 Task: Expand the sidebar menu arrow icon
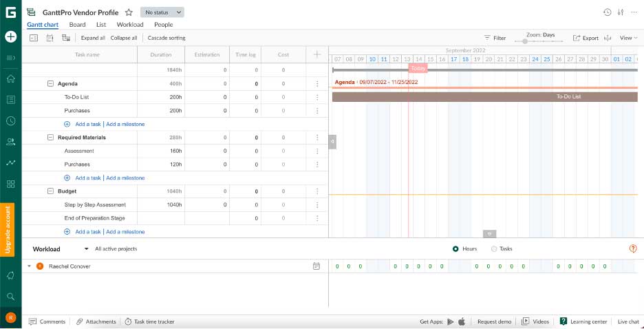click(11, 58)
